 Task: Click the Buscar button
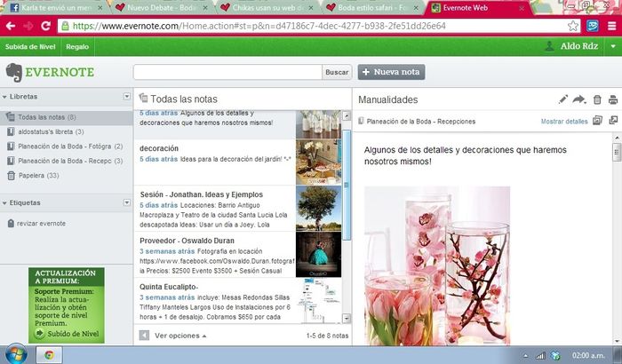tap(337, 72)
